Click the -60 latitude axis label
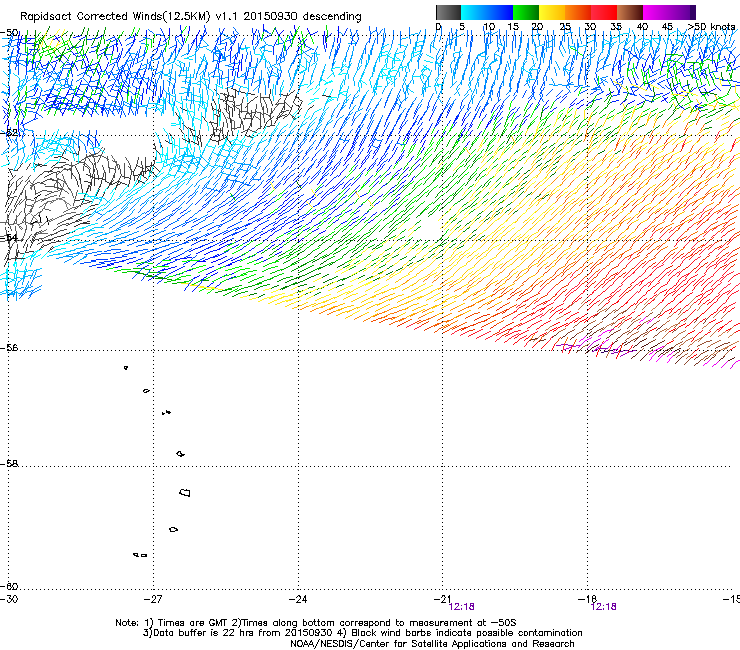 [x=9, y=586]
